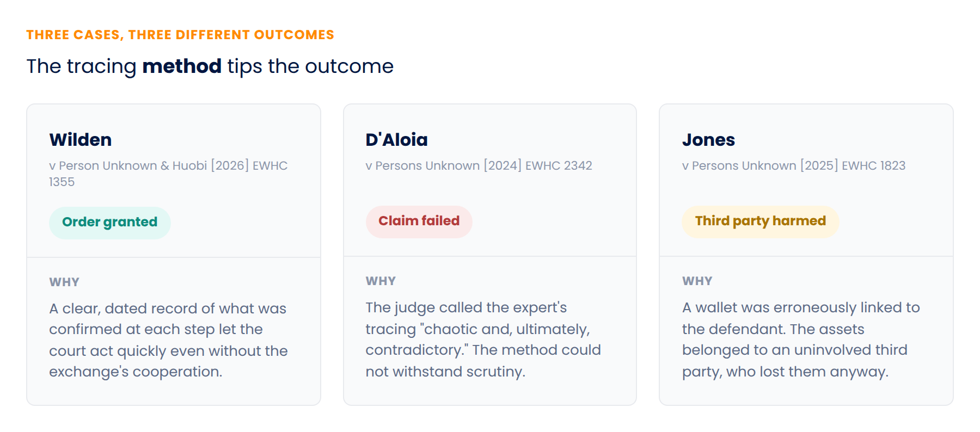Click the Jones citation EWHC 1823 text
The width and height of the screenshot is (980, 432).
click(794, 165)
